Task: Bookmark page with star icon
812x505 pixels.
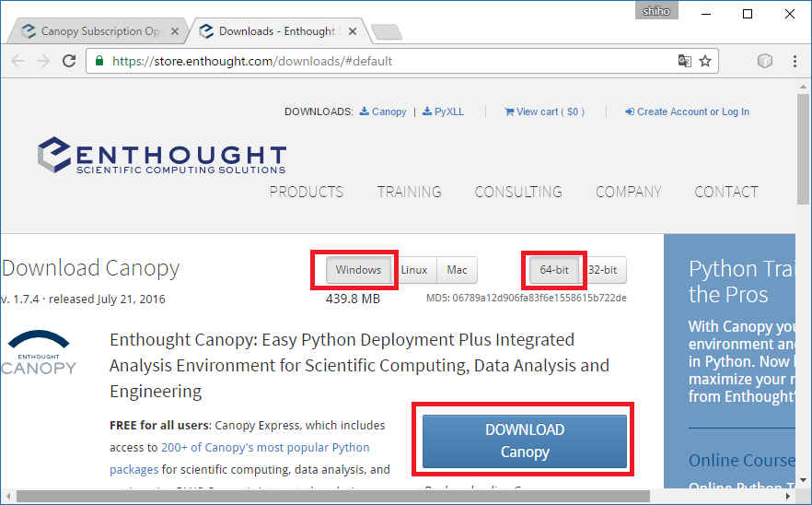Action: [705, 61]
